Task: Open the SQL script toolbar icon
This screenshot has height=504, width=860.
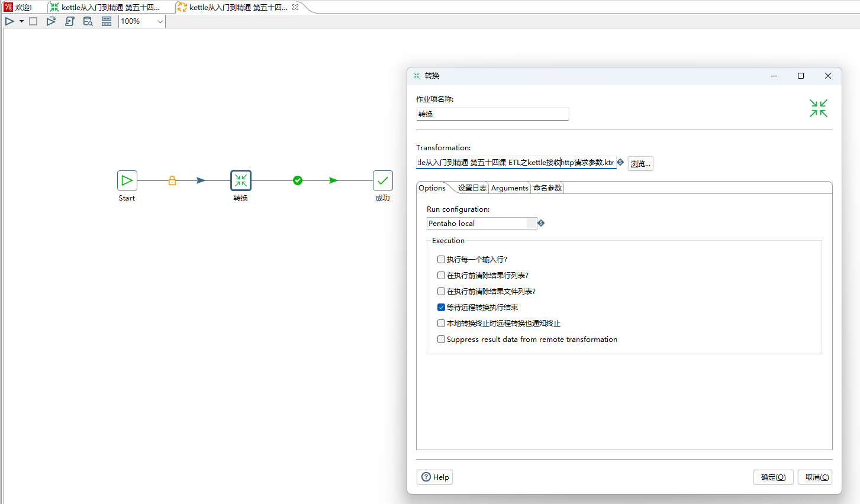Action: 69,21
